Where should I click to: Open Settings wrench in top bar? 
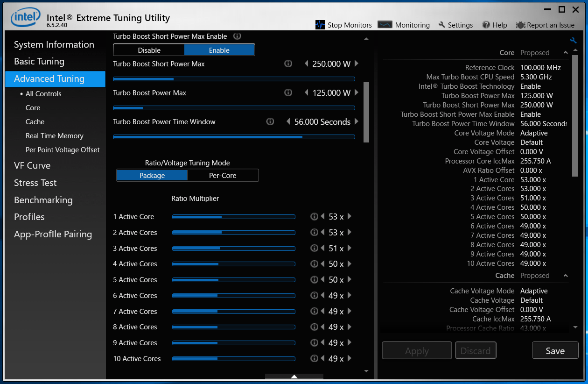[x=455, y=25]
